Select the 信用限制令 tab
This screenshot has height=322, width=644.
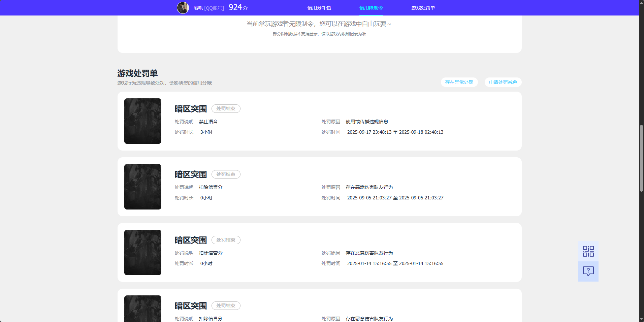371,7
